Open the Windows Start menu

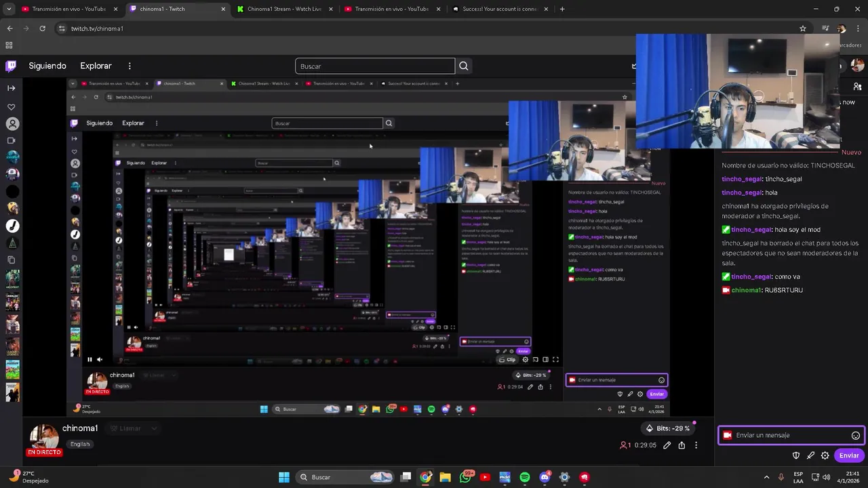[x=284, y=477]
